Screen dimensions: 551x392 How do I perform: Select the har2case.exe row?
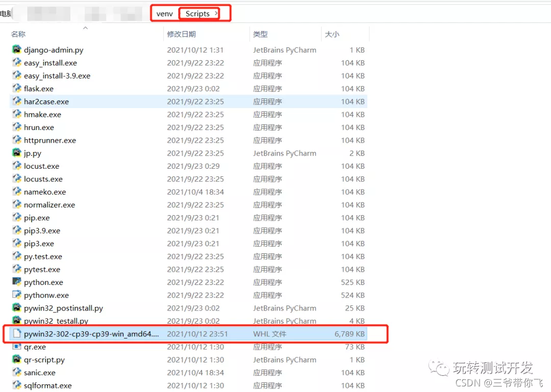pyautogui.click(x=46, y=101)
